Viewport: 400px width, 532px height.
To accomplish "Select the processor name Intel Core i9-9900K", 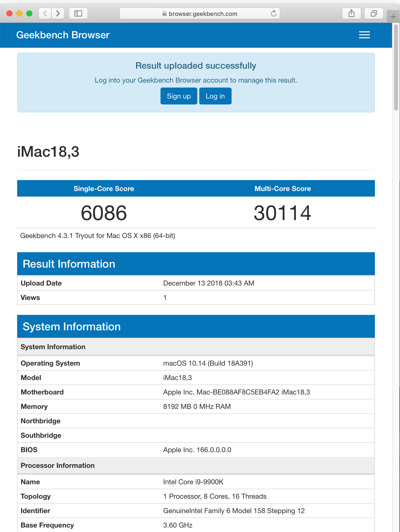I will (193, 482).
